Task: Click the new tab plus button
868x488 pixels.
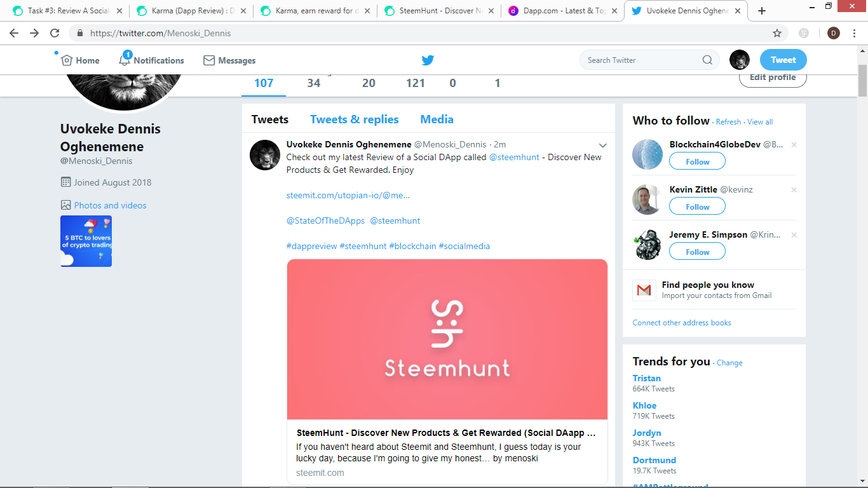Action: (x=762, y=11)
